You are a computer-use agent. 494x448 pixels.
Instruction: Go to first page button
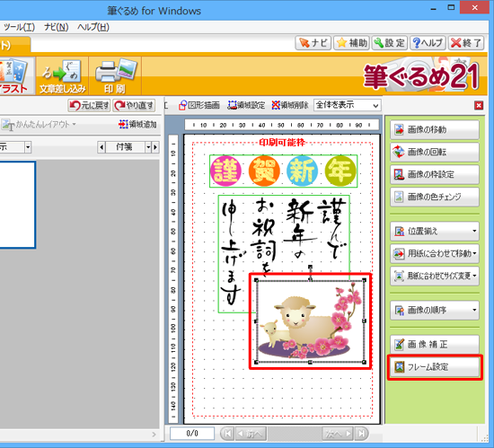(x=227, y=434)
